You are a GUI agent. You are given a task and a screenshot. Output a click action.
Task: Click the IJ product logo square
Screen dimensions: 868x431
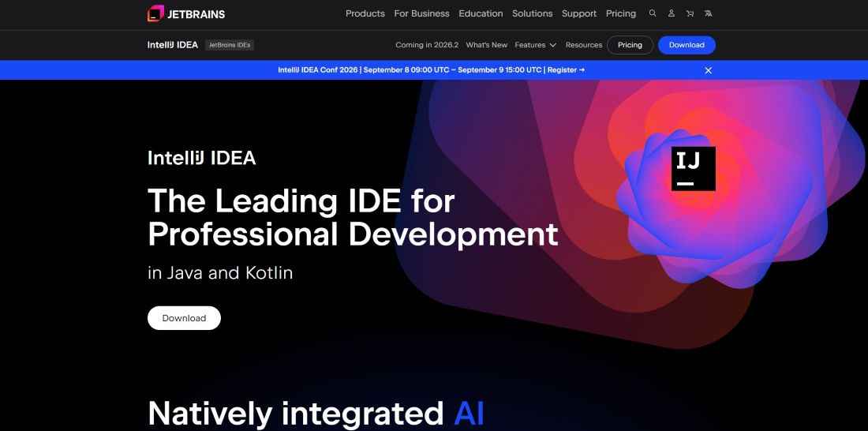(x=693, y=168)
